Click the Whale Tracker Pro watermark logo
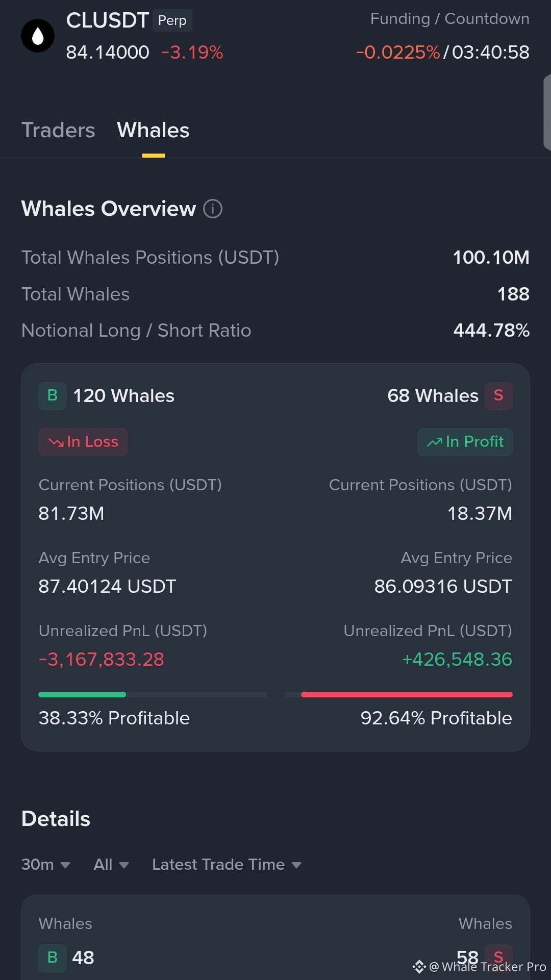 (x=419, y=967)
